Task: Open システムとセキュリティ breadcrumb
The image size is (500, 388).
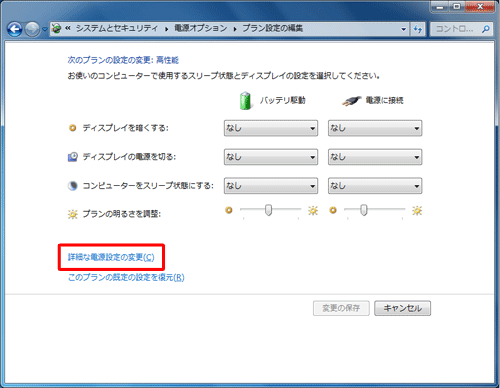Action: [x=117, y=28]
